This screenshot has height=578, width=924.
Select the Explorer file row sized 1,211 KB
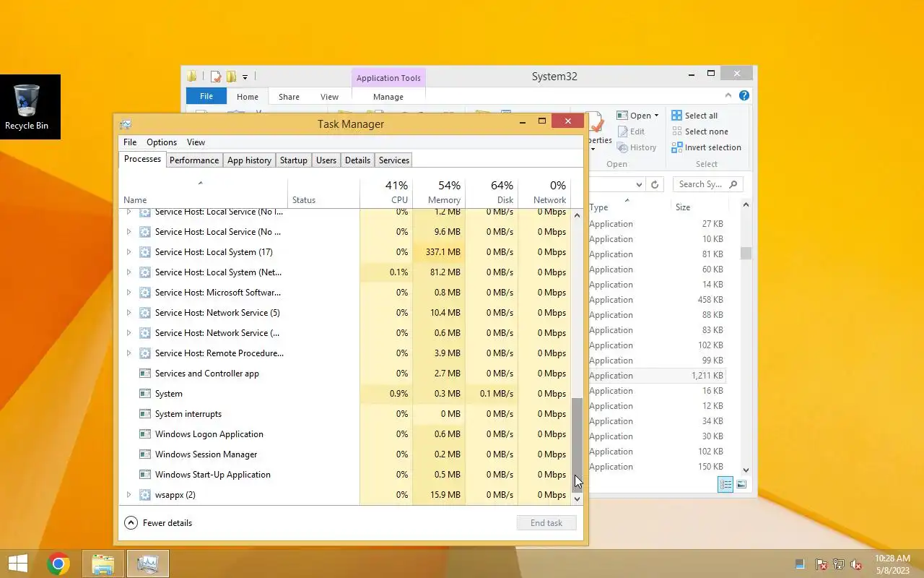tap(657, 376)
